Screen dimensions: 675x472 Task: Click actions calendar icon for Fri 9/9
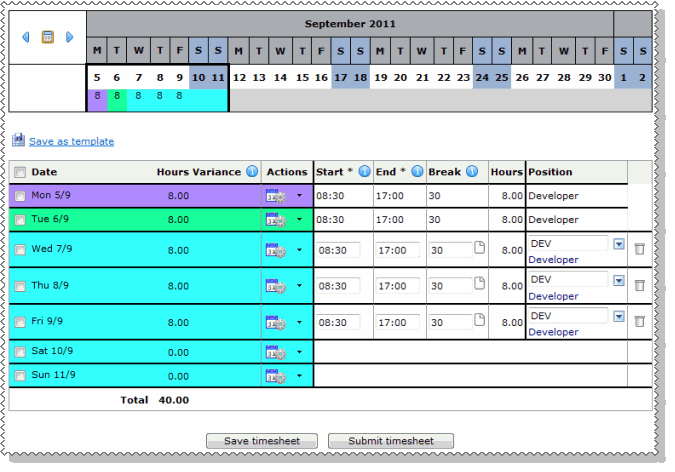(x=276, y=323)
